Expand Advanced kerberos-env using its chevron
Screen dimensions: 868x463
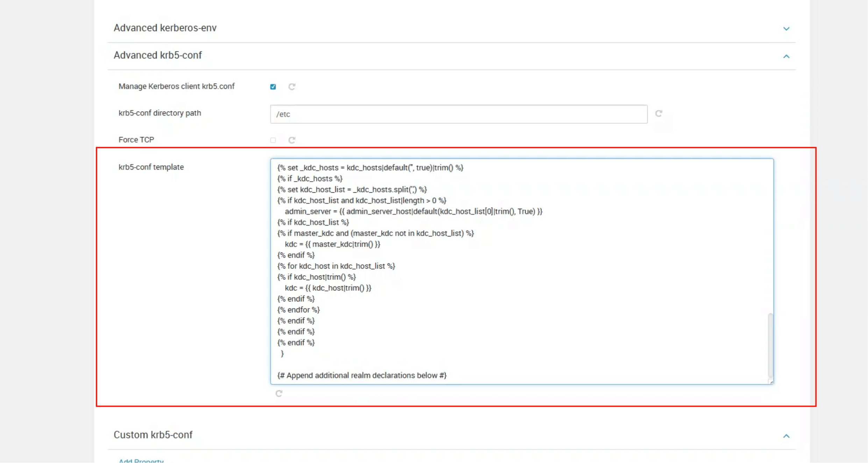[786, 29]
